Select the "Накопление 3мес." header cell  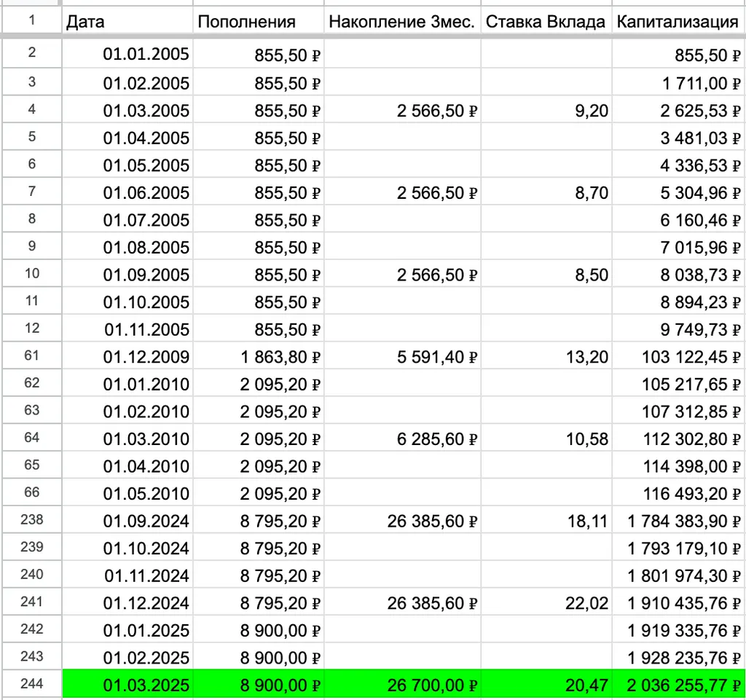(401, 22)
